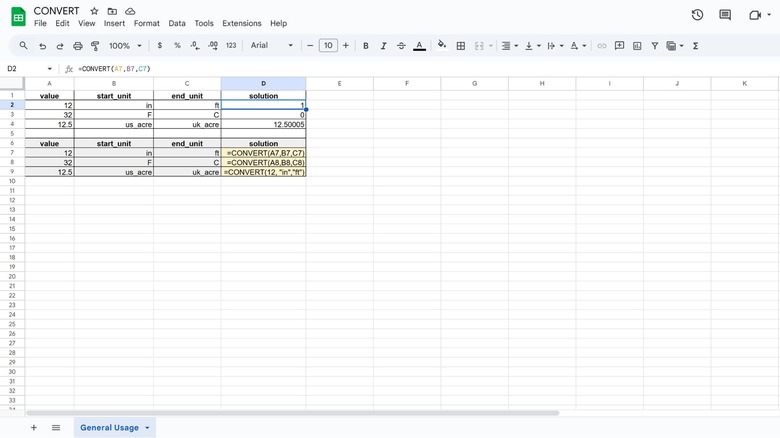Open the View menu

[x=87, y=23]
